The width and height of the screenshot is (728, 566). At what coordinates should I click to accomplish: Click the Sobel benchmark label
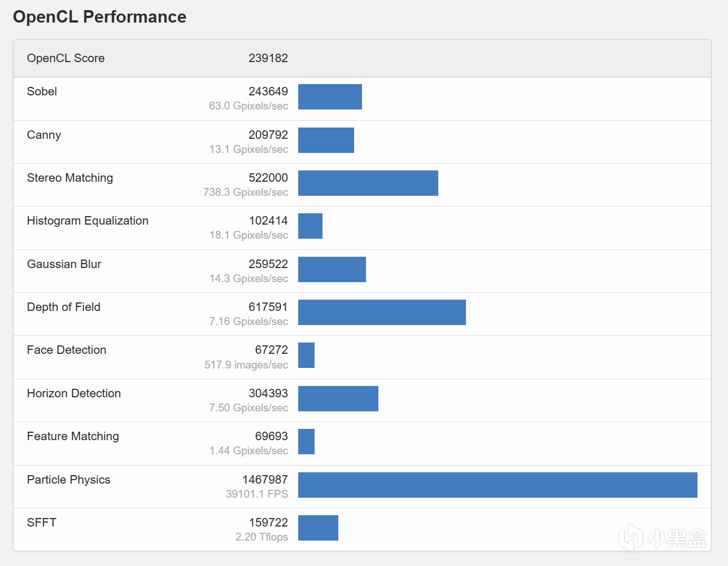click(42, 91)
